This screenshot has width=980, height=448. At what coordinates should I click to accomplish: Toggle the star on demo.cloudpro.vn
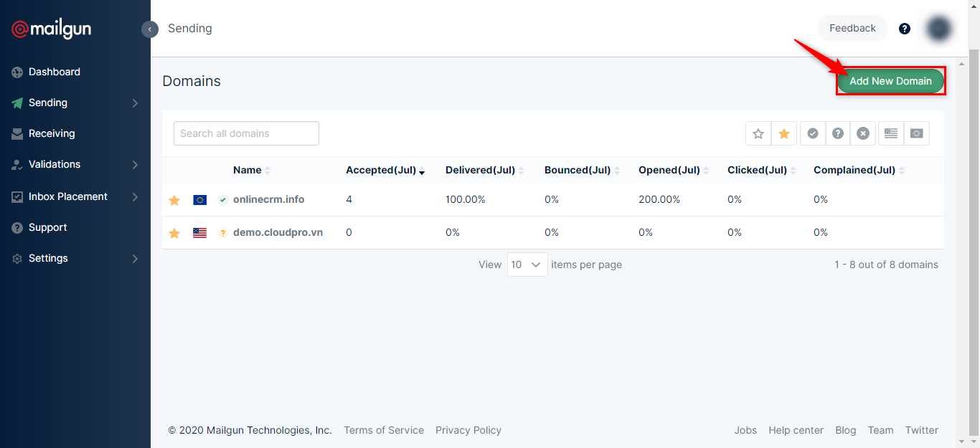click(x=174, y=232)
